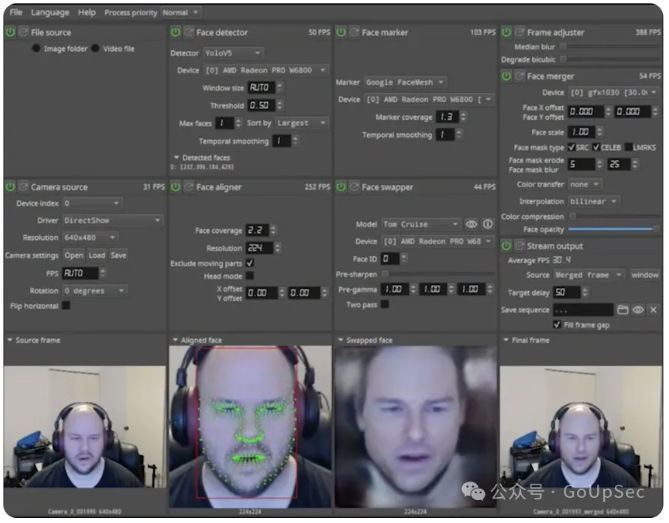Open Rotation 0 degrees dropdown
This screenshot has width=669, height=523.
[x=95, y=291]
